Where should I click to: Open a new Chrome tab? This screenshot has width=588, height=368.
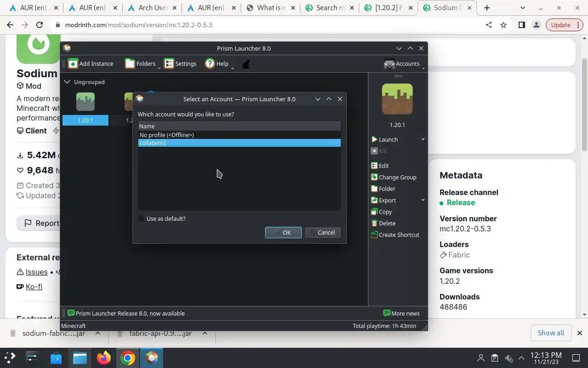(487, 8)
